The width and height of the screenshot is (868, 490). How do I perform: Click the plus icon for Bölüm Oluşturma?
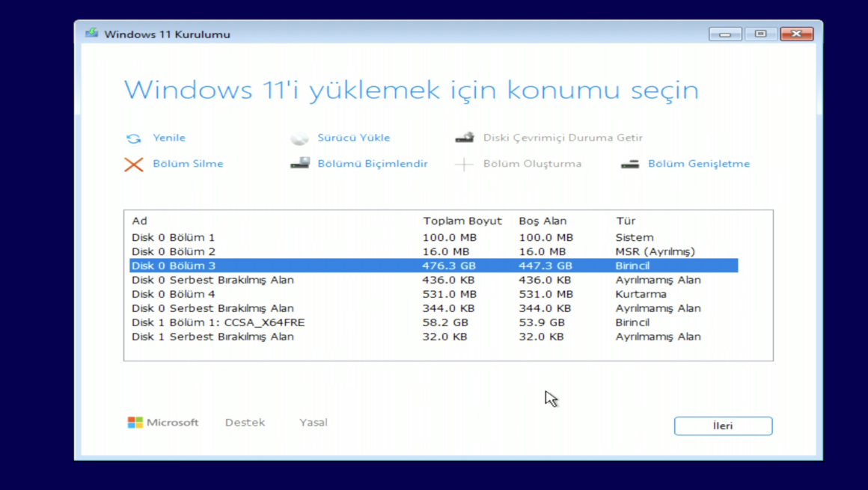pyautogui.click(x=464, y=164)
